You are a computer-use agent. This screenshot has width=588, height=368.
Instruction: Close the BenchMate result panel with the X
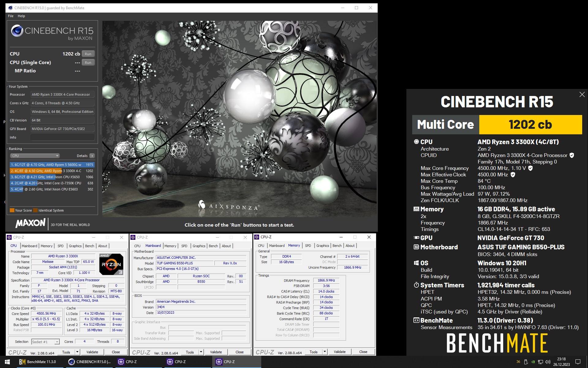[582, 95]
